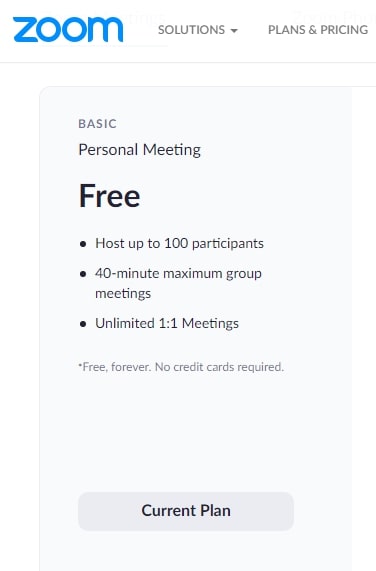This screenshot has height=571, width=376.
Task: Click bullet dot before 'Unlimited 1:1 Meetings'
Action: (x=83, y=324)
